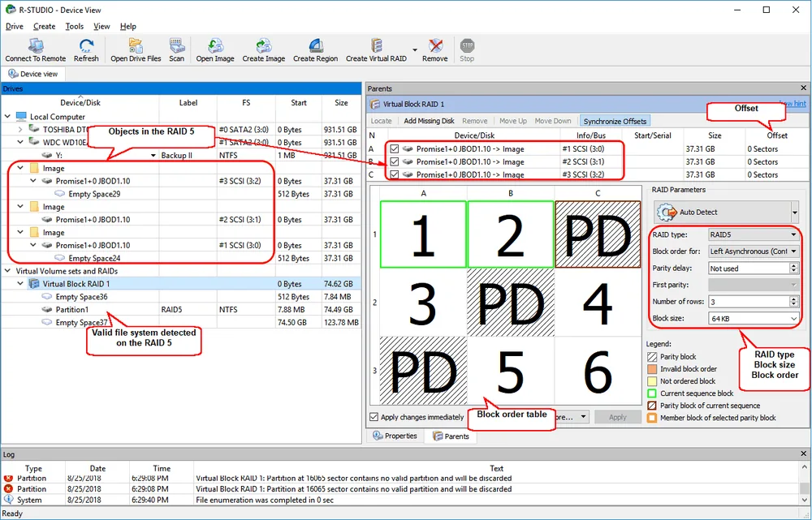
Task: Refresh the device list
Action: pyautogui.click(x=86, y=46)
